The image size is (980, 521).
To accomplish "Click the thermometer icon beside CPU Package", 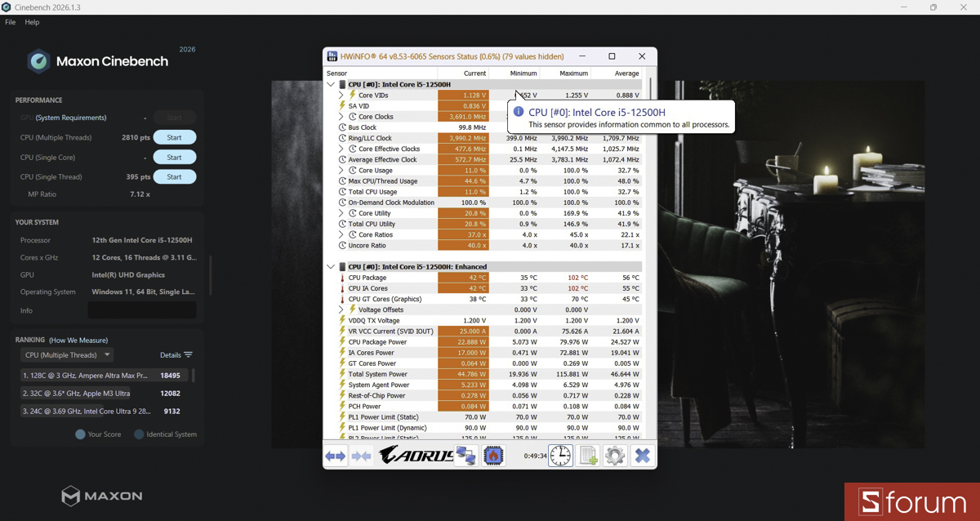I will [x=342, y=278].
